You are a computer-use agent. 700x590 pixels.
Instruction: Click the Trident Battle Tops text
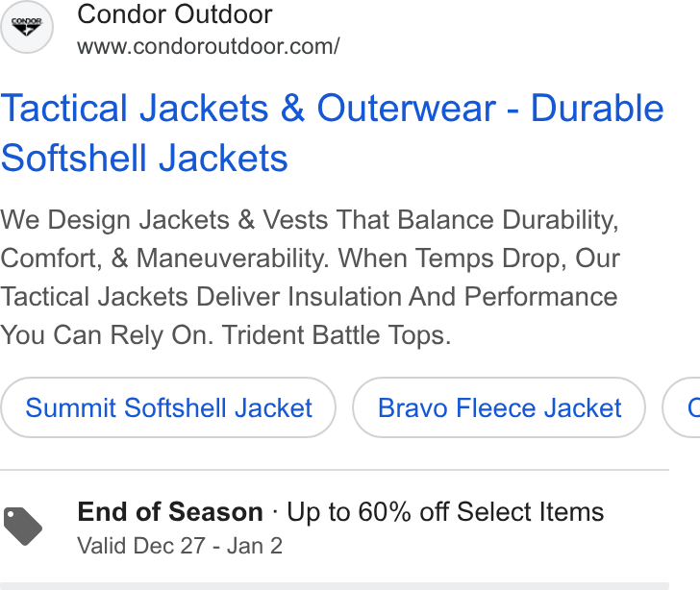[x=337, y=335]
